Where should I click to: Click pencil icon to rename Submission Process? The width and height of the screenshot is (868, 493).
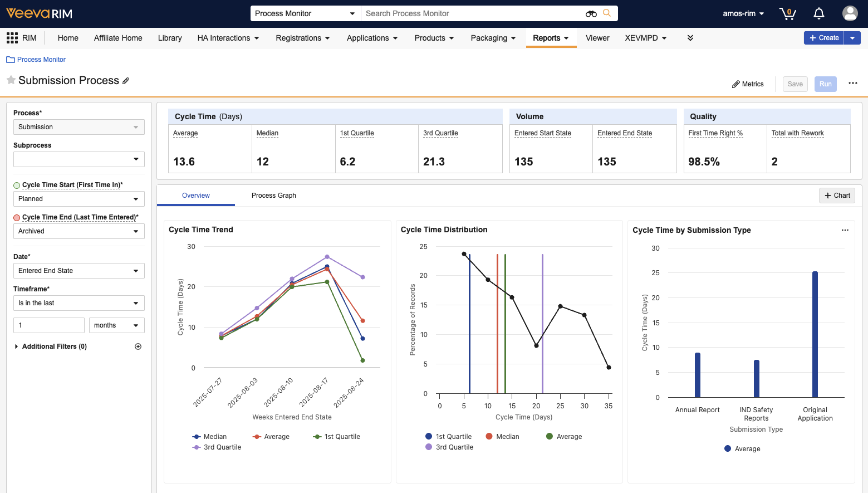(126, 81)
